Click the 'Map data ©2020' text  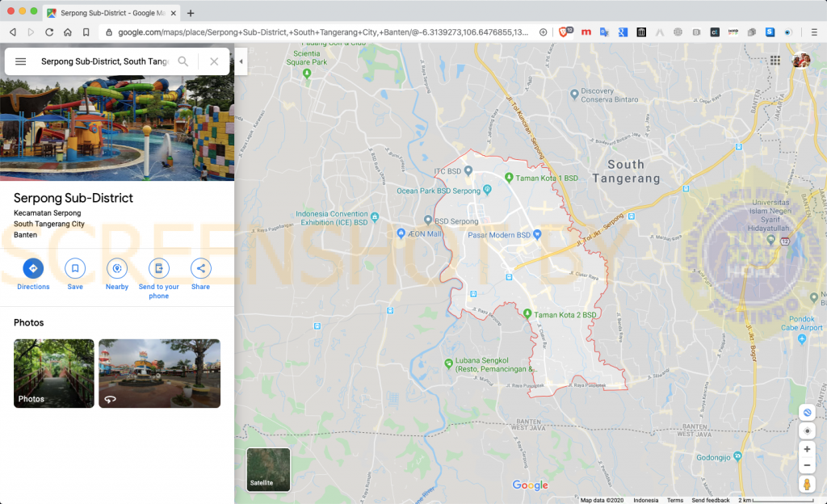coord(602,500)
